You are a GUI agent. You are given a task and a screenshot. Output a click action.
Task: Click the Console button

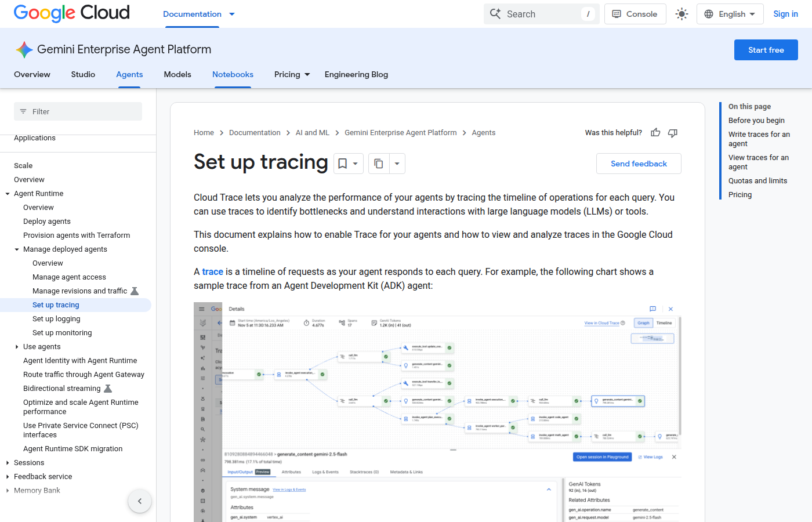pyautogui.click(x=635, y=14)
